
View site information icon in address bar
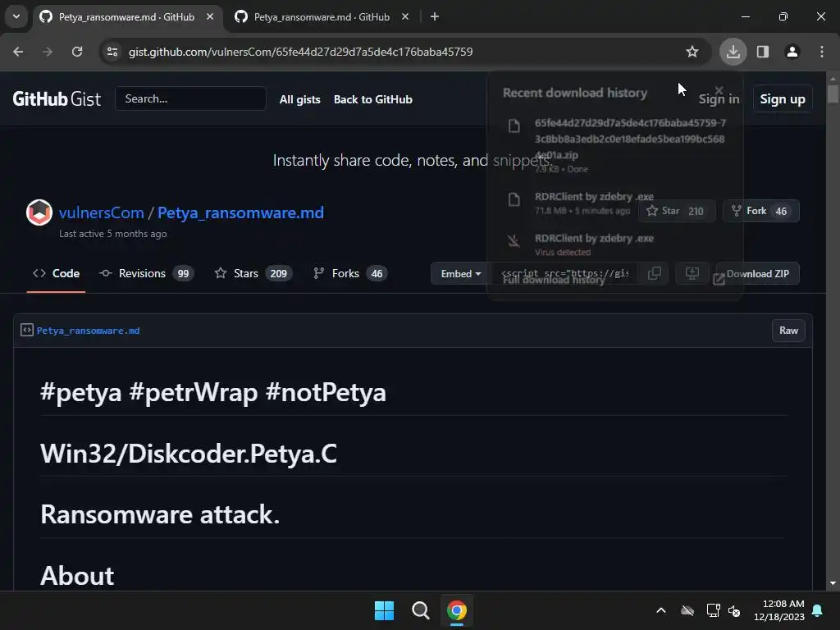point(112,52)
